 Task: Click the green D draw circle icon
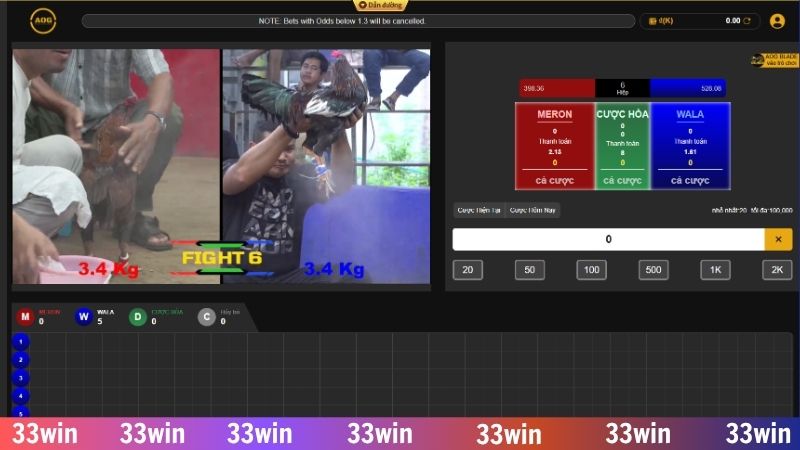139,317
